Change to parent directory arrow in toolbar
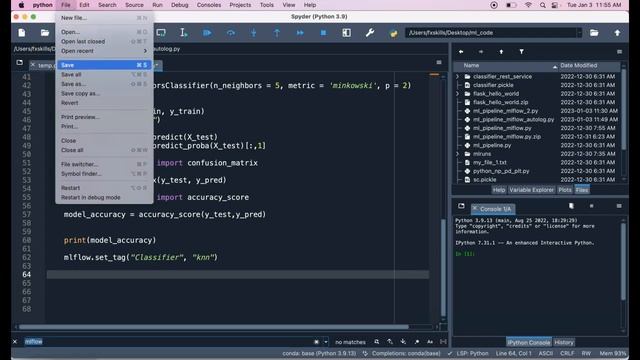This screenshot has width=640, height=360. tap(617, 33)
